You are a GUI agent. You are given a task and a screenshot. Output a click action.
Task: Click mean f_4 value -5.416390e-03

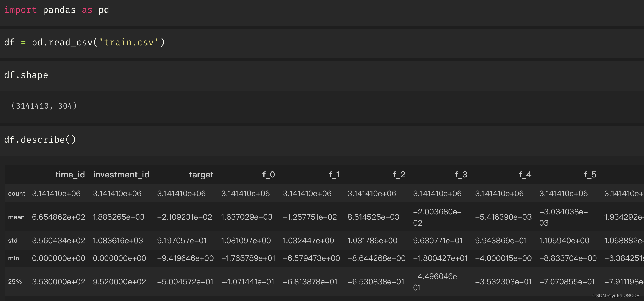(x=503, y=217)
